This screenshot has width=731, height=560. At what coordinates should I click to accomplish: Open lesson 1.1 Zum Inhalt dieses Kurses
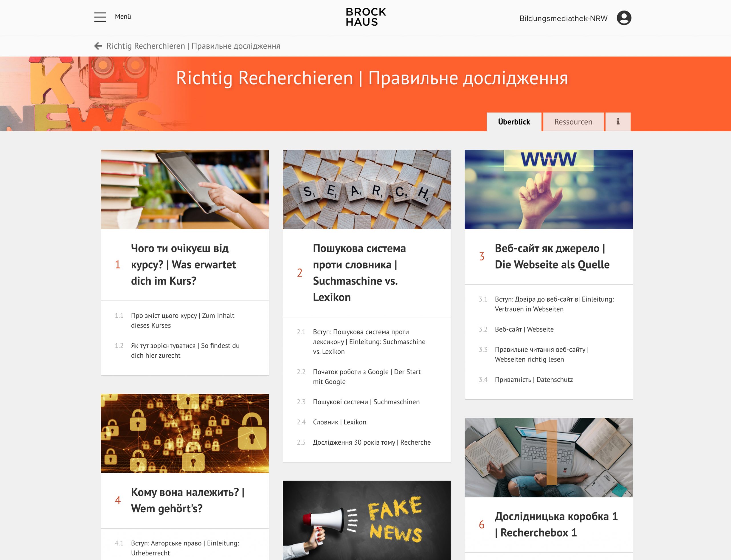tap(183, 320)
